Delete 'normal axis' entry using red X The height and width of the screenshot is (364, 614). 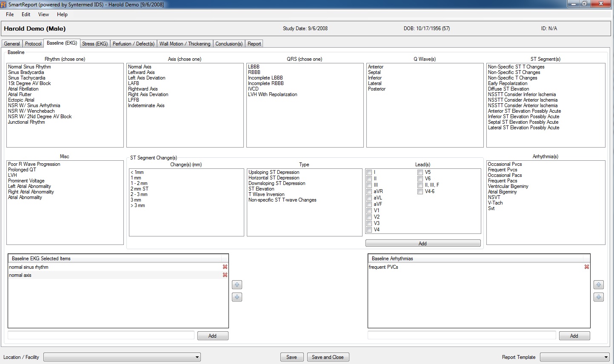click(x=225, y=275)
